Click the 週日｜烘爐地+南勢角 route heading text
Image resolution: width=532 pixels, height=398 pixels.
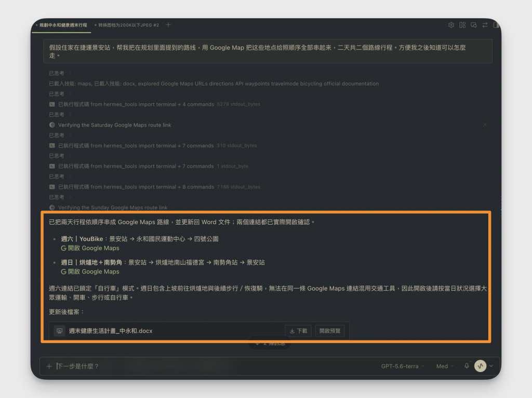pos(91,263)
